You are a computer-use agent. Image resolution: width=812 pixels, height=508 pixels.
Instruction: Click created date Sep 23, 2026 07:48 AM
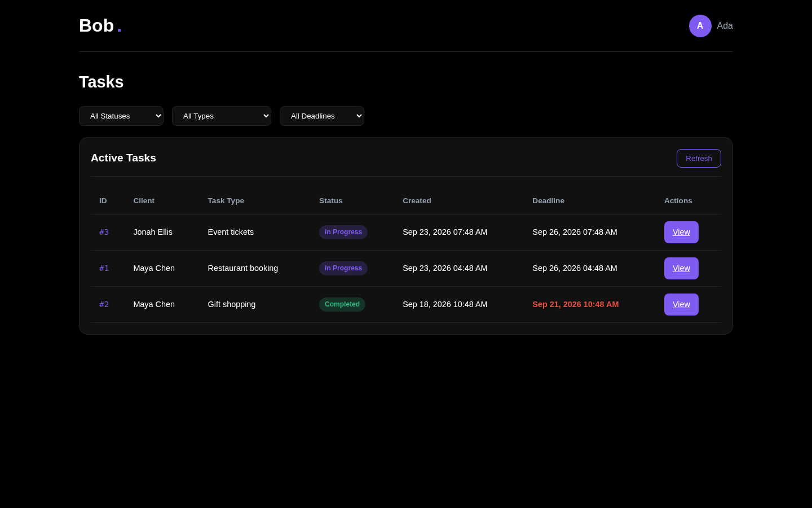(445, 232)
